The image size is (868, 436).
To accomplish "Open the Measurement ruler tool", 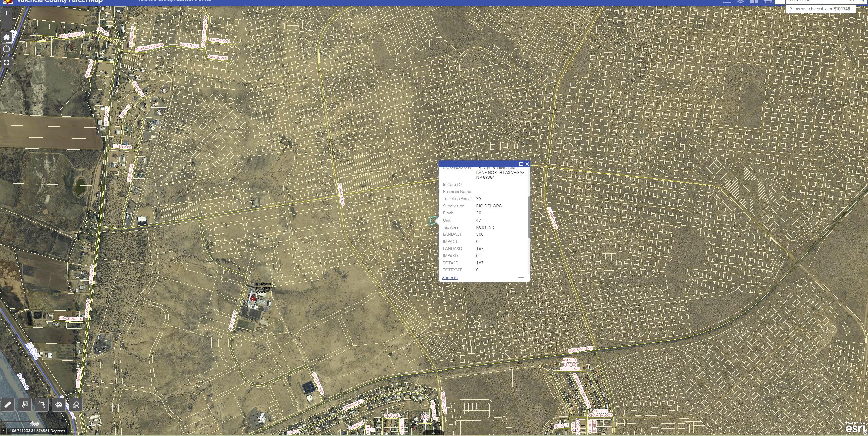I will 8,404.
